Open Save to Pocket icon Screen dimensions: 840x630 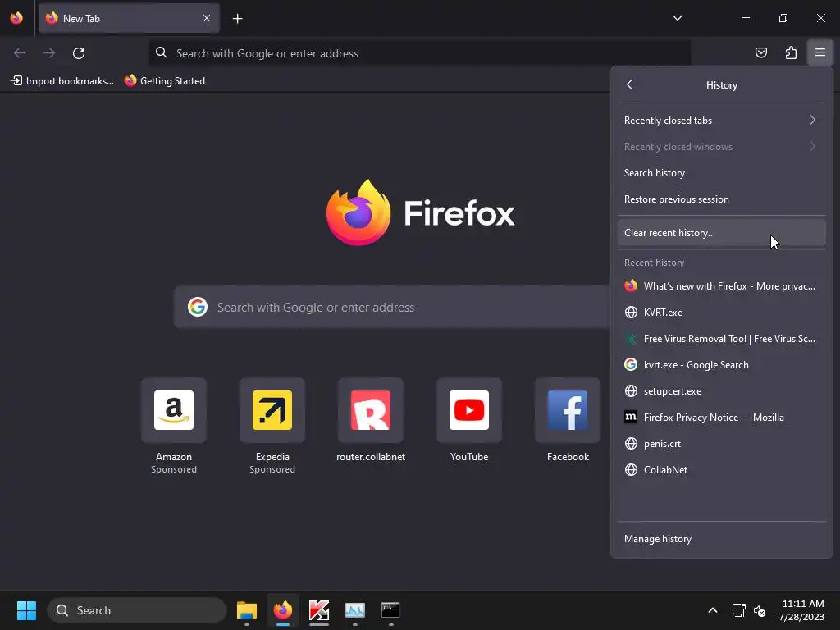(760, 52)
